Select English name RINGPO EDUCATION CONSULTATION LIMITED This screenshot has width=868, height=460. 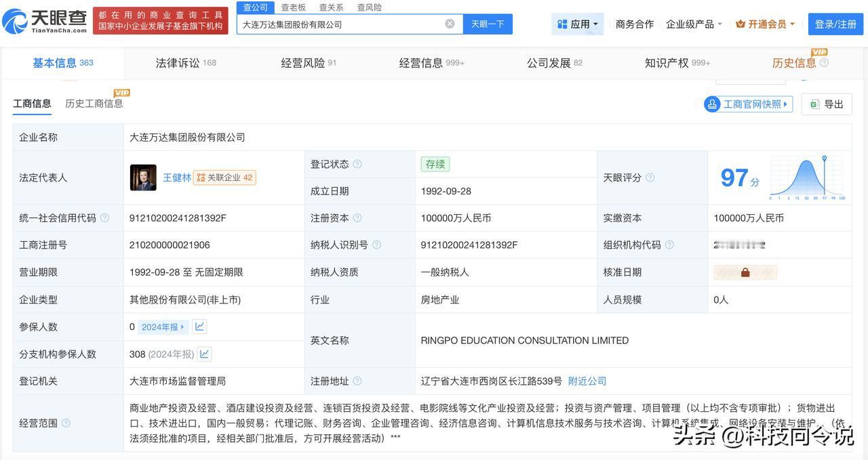(525, 341)
